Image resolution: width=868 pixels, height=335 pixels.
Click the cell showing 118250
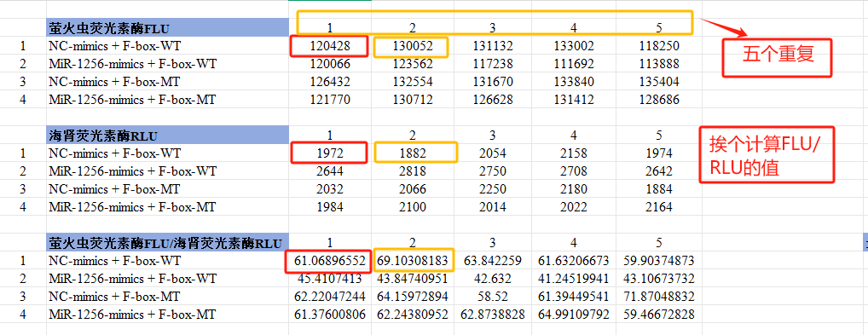coord(659,46)
